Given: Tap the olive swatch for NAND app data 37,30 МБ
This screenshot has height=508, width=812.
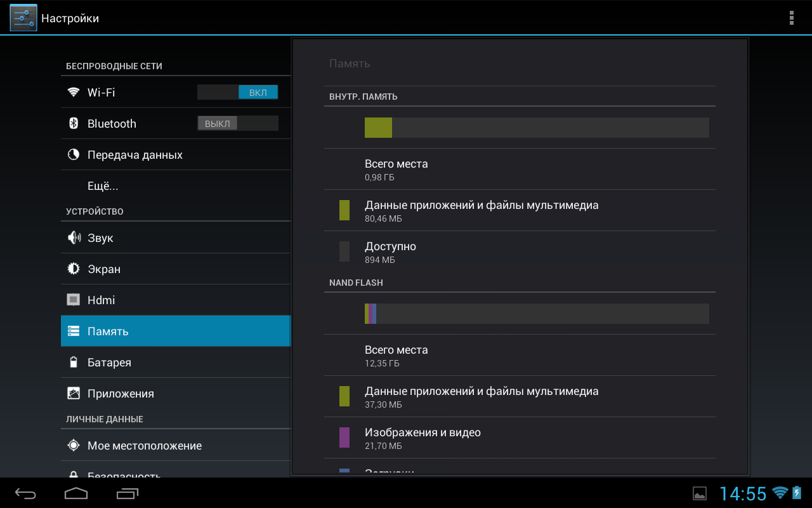Looking at the screenshot, I should (344, 396).
